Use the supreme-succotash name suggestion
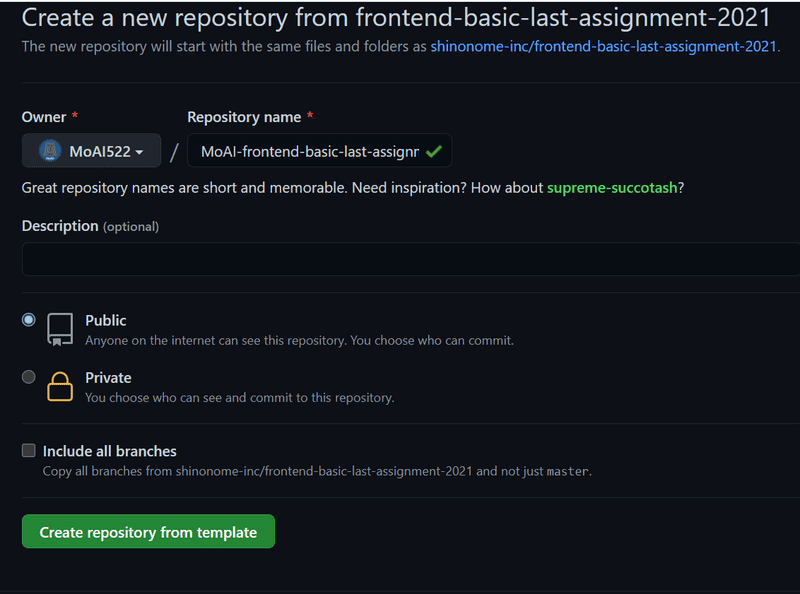Screen dimensions: 800x594 pyautogui.click(x=612, y=188)
